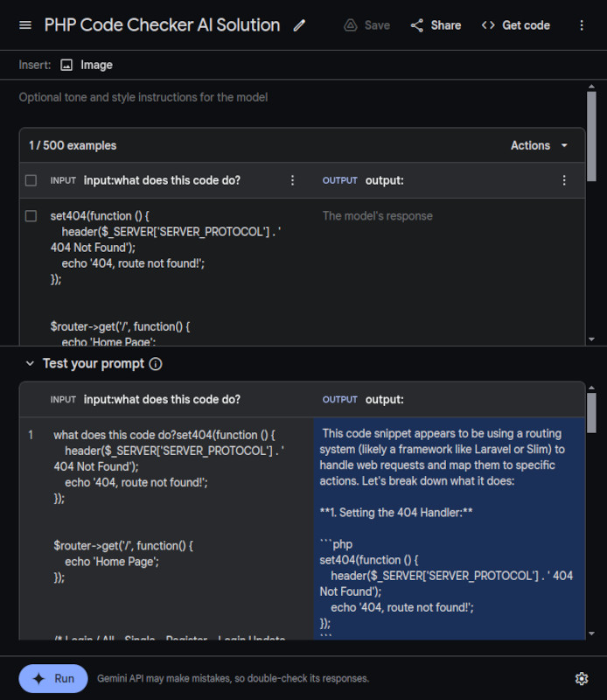Screen dimensions: 607x700
Task: Check the first example row checkbox
Action: click(31, 216)
